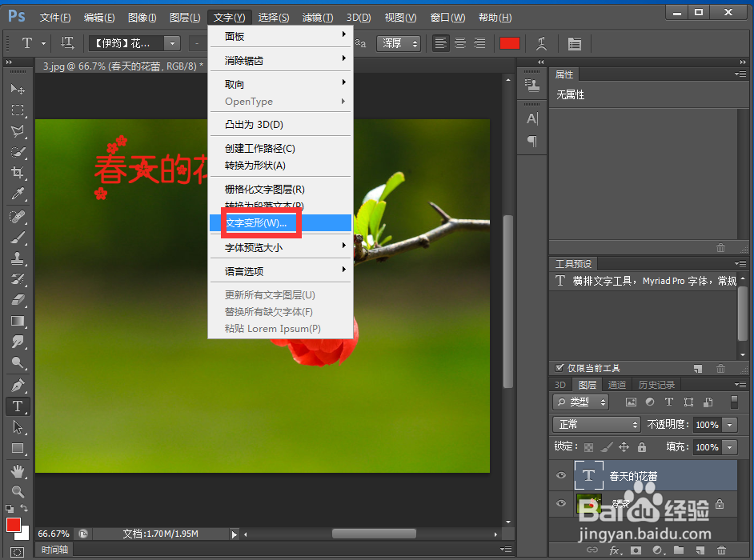Toggle lock transparent pixels
The height and width of the screenshot is (560, 754).
pyautogui.click(x=588, y=447)
